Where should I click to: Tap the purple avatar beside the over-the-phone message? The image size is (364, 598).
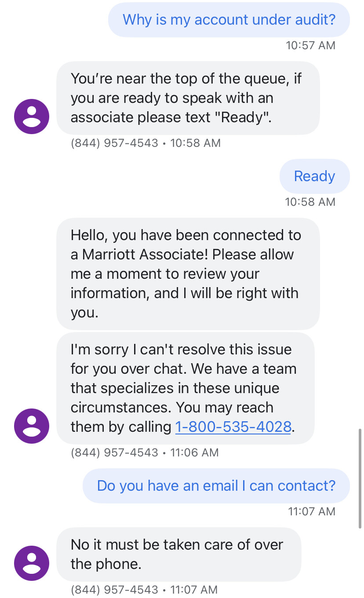tap(32, 563)
